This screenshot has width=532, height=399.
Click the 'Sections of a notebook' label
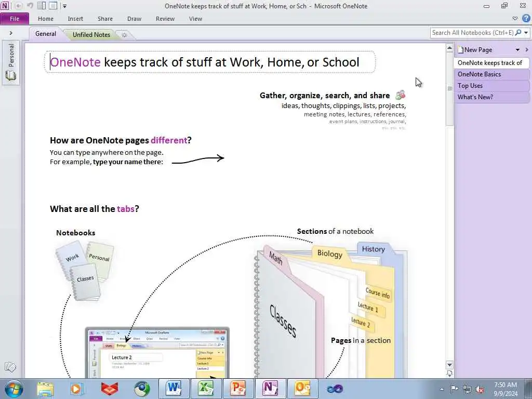[x=335, y=231]
